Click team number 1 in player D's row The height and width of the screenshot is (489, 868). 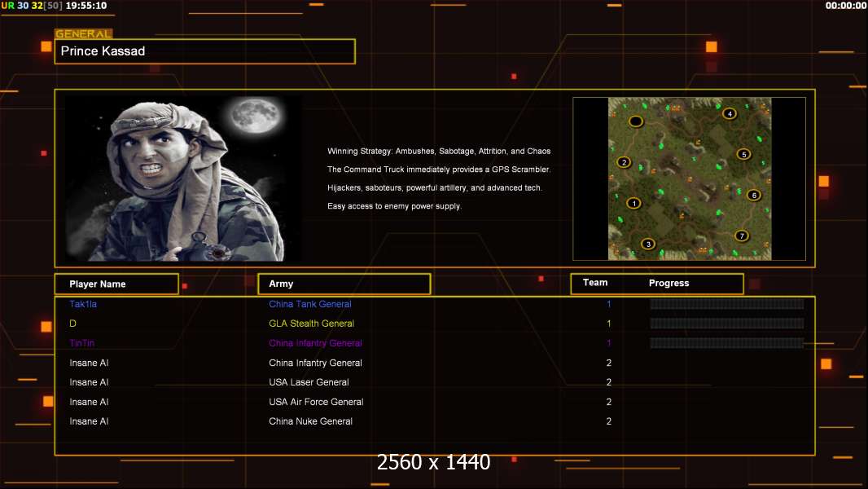609,324
